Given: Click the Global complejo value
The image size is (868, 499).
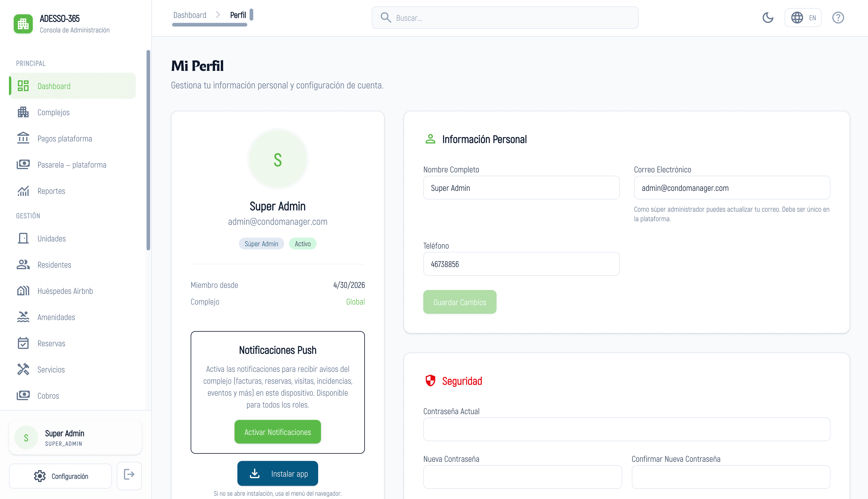Looking at the screenshot, I should tap(355, 301).
